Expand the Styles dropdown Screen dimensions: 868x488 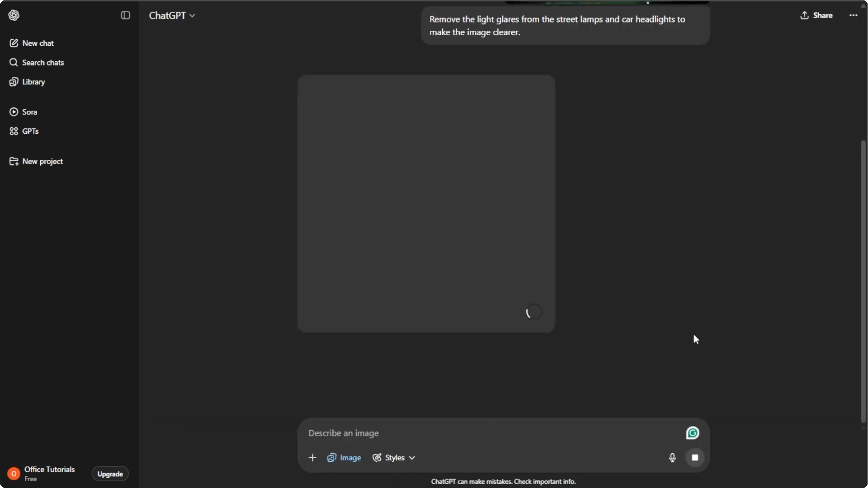tap(394, 458)
